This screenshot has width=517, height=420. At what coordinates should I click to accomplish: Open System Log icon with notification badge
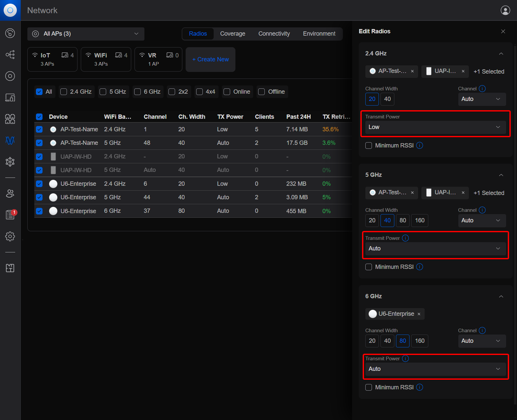(x=10, y=215)
